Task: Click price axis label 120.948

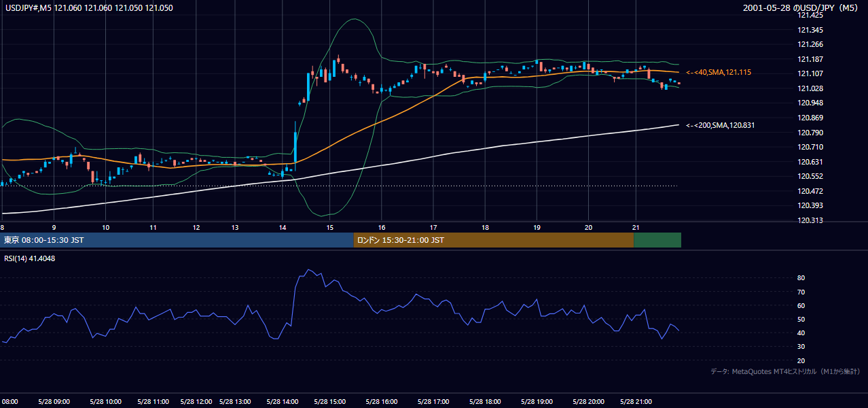Action: (x=810, y=103)
